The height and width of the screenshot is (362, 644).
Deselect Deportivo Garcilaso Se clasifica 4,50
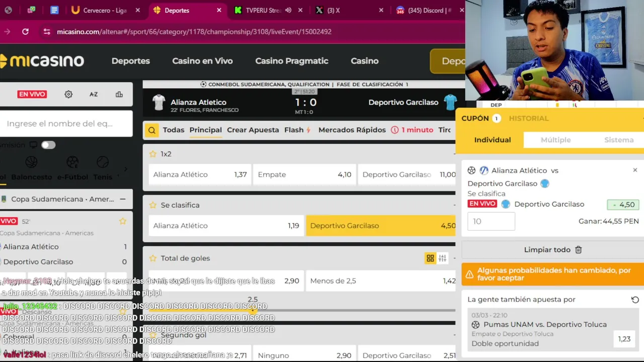pos(381,226)
